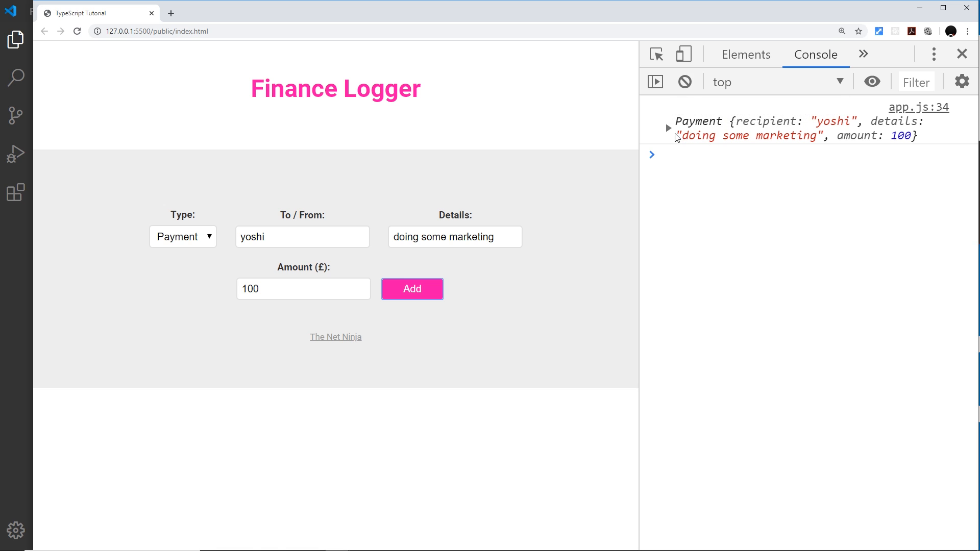This screenshot has width=980, height=551.
Task: Open the Type Payment dropdown
Action: [x=183, y=237]
